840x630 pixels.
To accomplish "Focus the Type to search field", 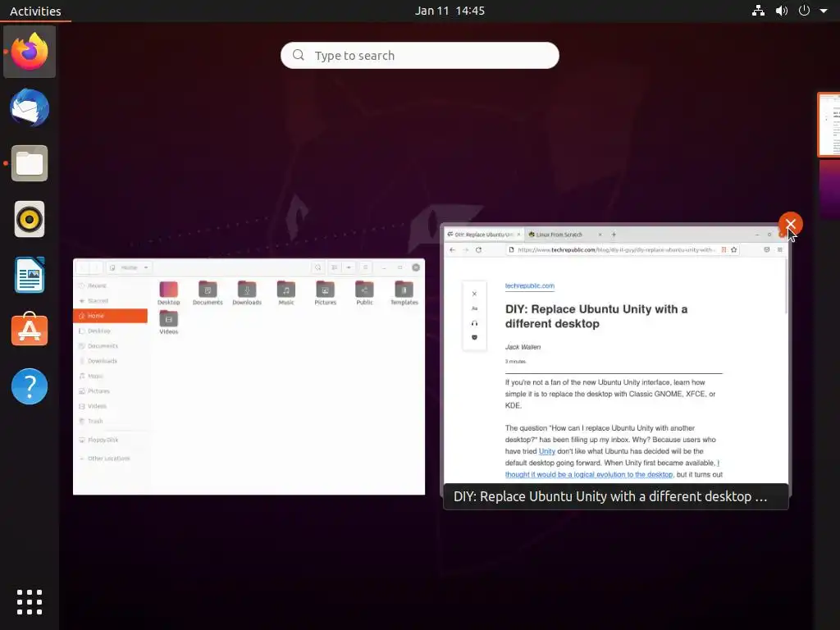I will (420, 55).
